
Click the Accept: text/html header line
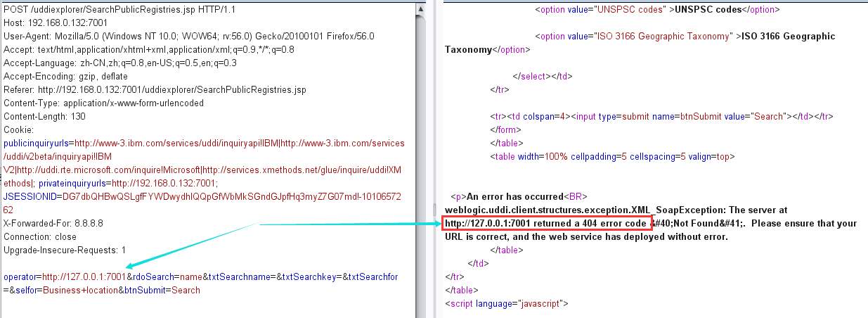(x=149, y=49)
